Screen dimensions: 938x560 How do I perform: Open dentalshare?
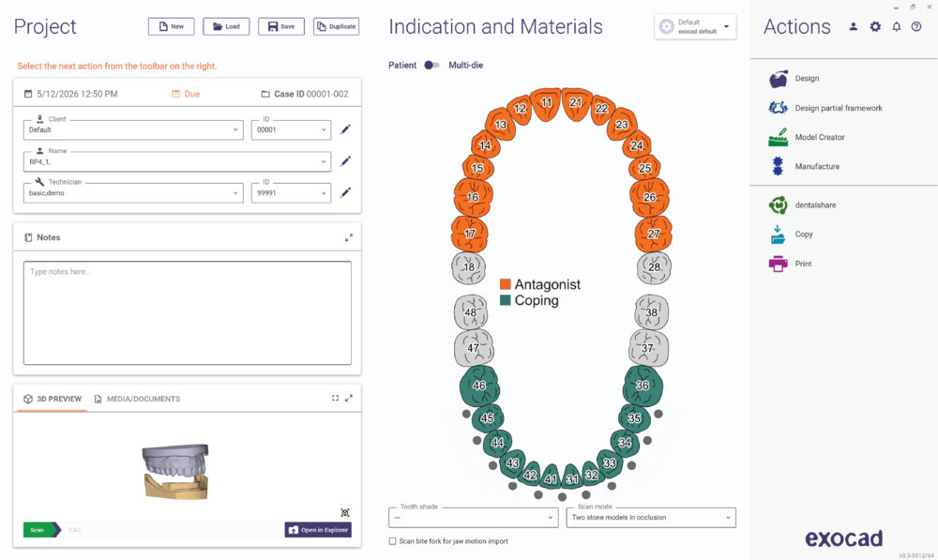pyautogui.click(x=802, y=204)
